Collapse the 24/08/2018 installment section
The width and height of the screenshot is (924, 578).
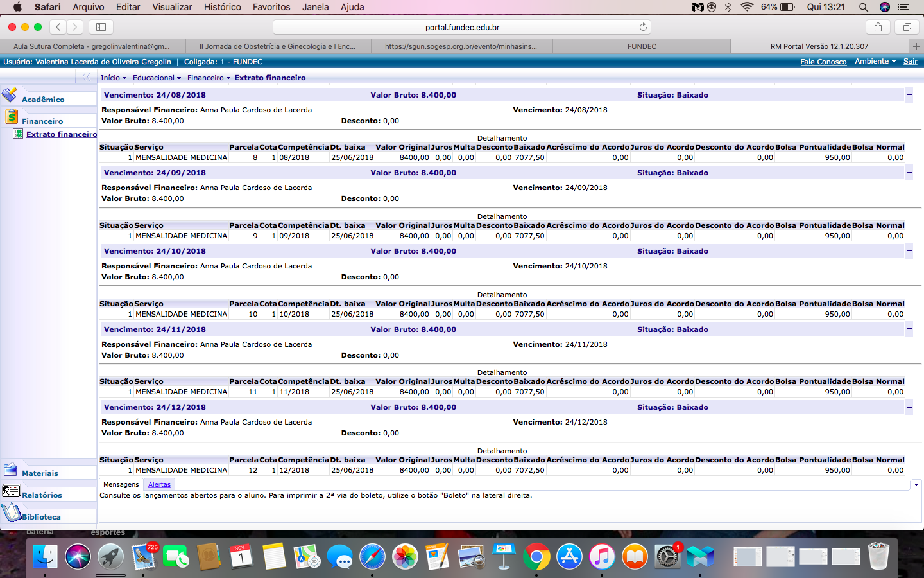tap(909, 95)
